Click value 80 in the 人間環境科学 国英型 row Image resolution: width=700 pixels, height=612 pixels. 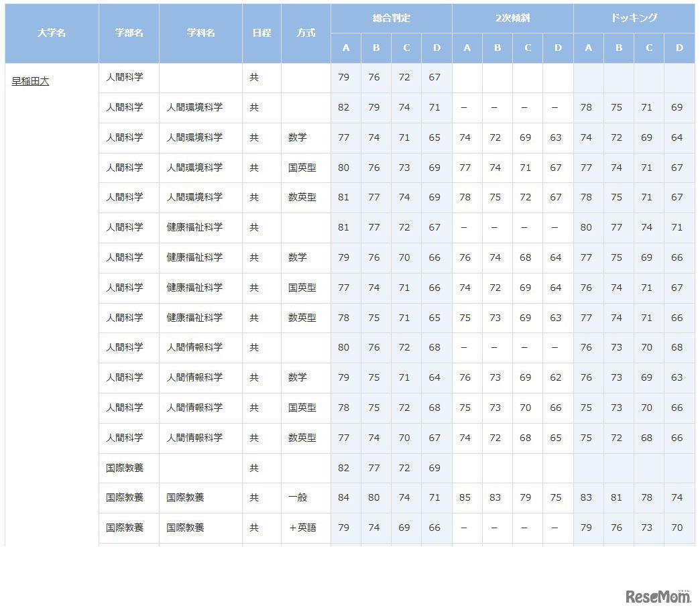[344, 168]
